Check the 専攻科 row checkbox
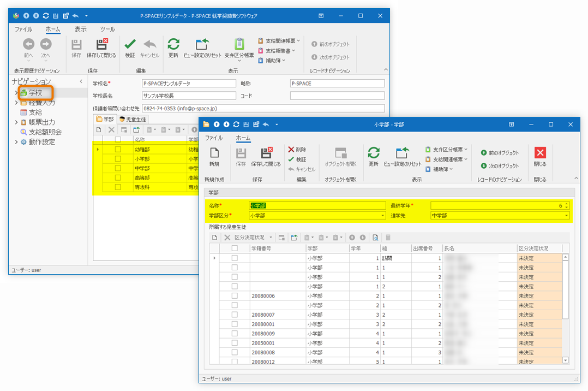 click(118, 187)
